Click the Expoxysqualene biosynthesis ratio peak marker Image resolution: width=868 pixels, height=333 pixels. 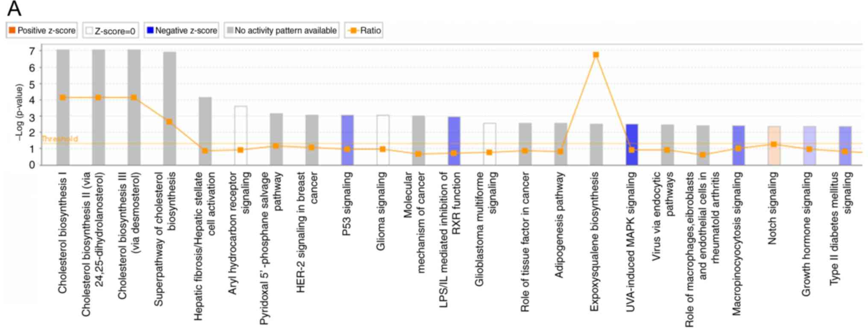(x=596, y=55)
